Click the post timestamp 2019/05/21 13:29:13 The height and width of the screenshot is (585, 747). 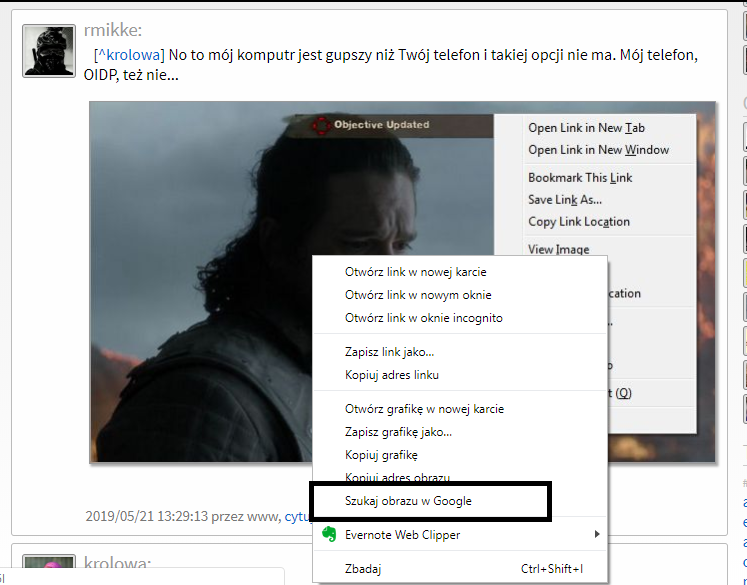[147, 516]
